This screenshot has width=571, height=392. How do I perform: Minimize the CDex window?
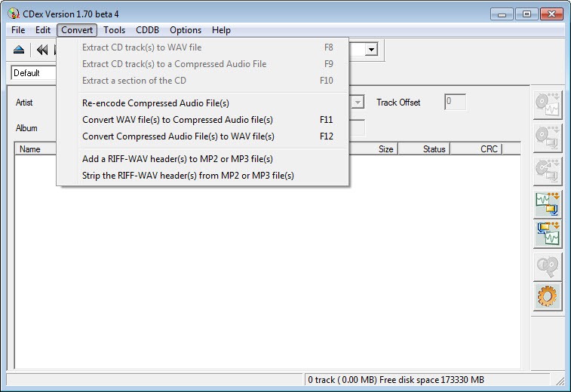(502, 14)
